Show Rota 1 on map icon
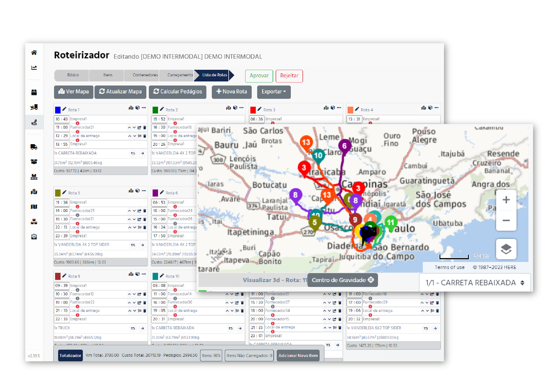Image resolution: width=542 pixels, height=392 pixels. click(131, 108)
